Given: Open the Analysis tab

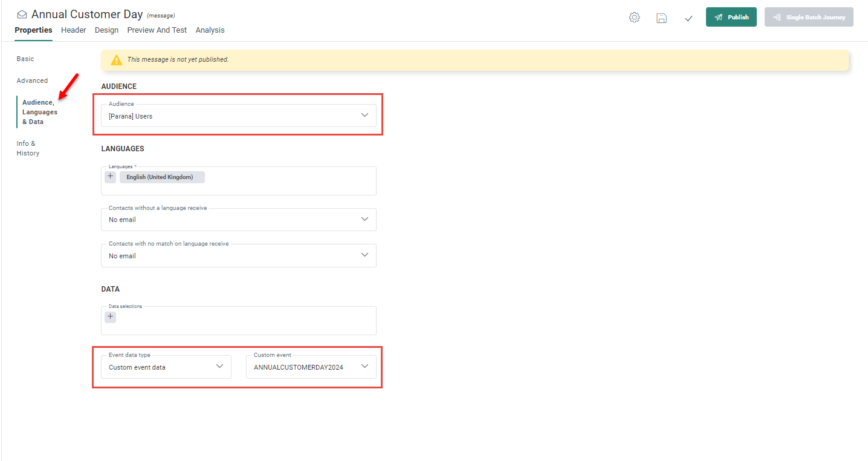Looking at the screenshot, I should tap(210, 30).
